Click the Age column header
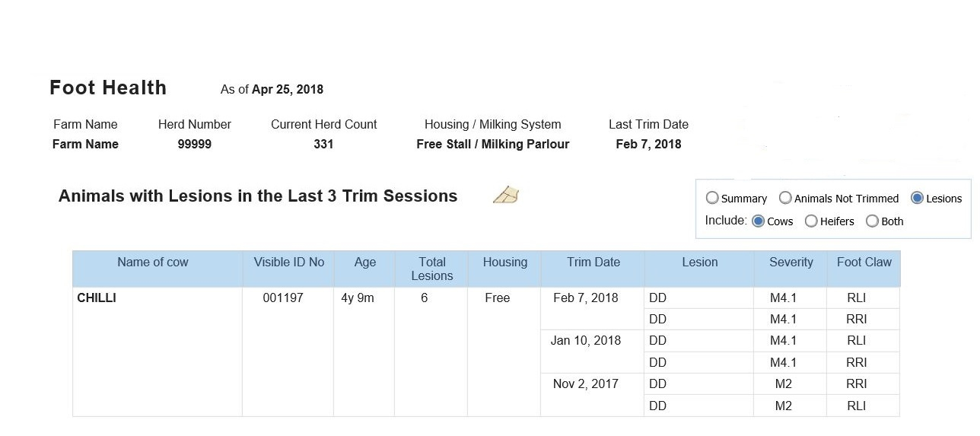980x436 pixels. pyautogui.click(x=365, y=262)
